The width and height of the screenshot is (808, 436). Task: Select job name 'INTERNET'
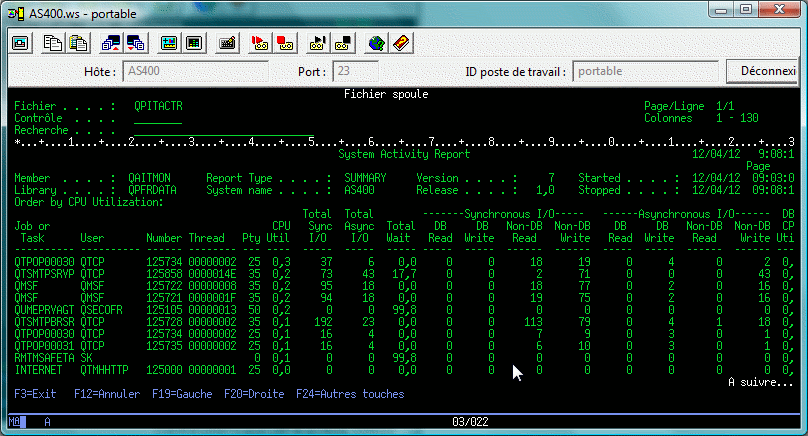[x=38, y=370]
